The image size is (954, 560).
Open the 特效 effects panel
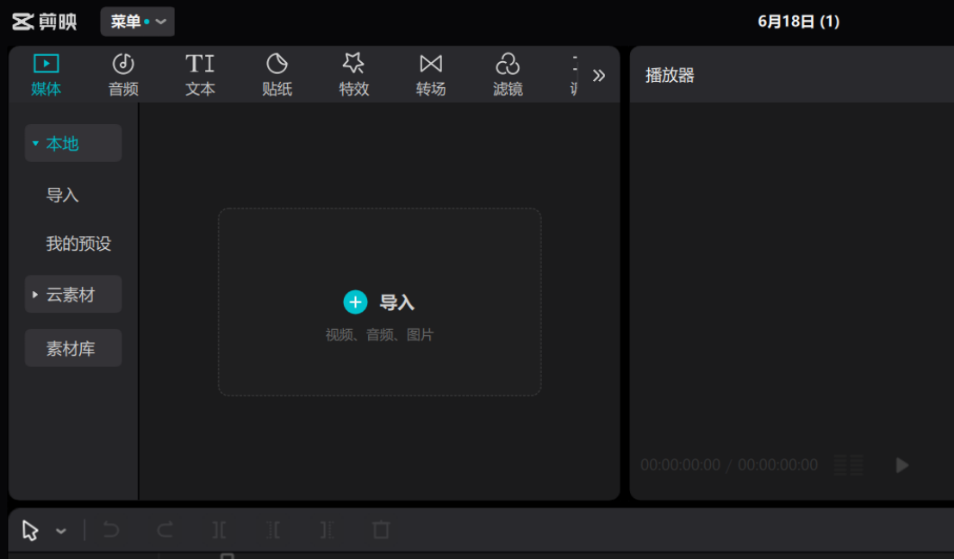354,73
